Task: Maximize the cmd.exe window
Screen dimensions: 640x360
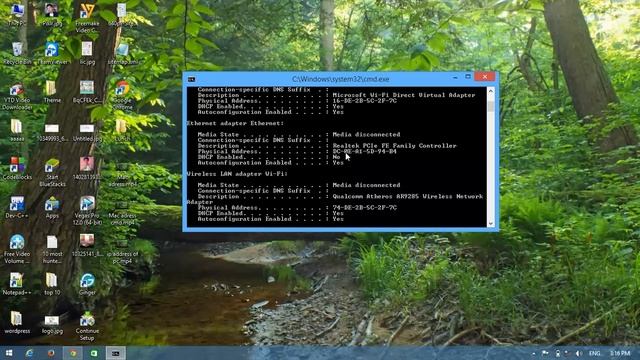Action: (468, 77)
